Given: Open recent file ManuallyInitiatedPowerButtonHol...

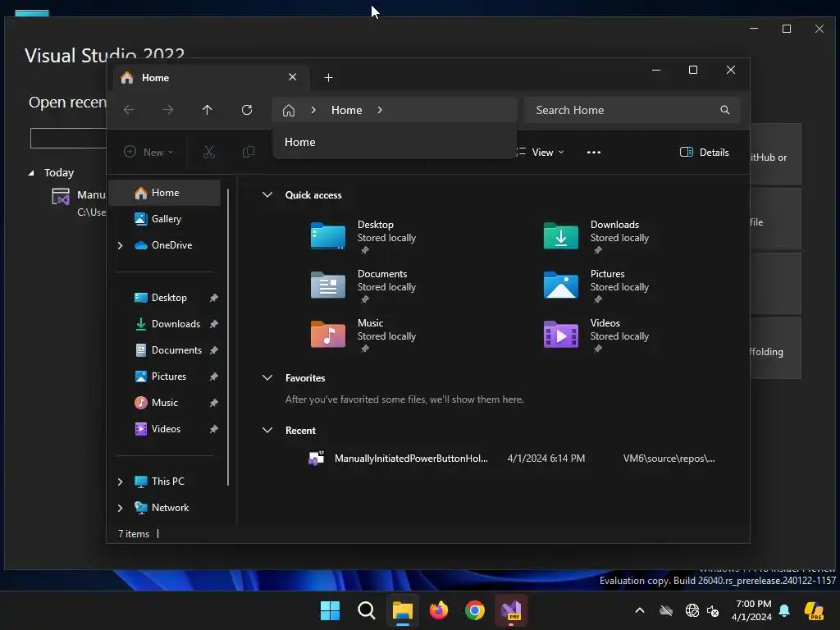Looking at the screenshot, I should click(411, 459).
